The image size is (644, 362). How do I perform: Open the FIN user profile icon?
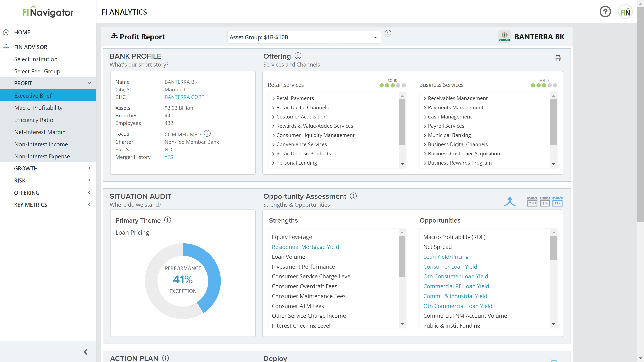625,12
